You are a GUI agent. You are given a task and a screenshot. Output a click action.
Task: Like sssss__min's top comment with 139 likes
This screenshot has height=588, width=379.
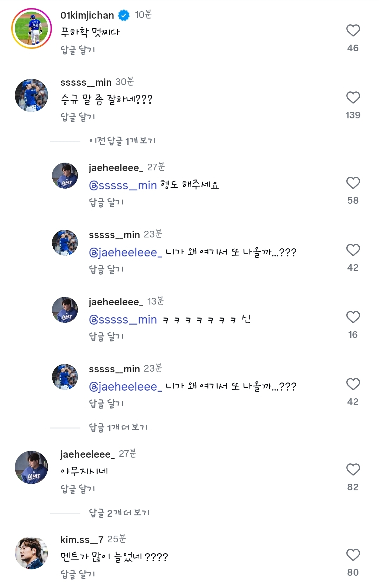pyautogui.click(x=353, y=98)
